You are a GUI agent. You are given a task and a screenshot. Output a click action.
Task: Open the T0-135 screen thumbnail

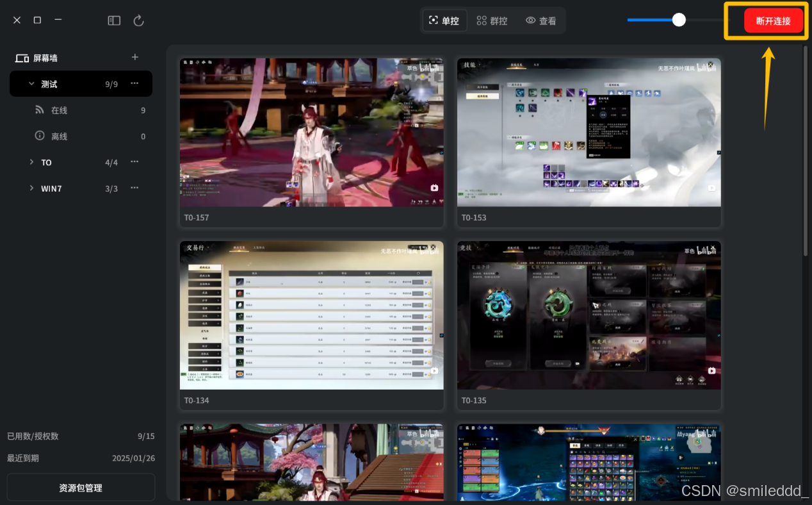coord(589,315)
